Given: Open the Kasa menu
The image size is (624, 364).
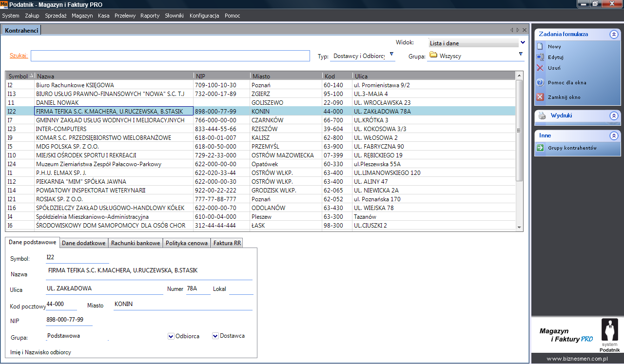Looking at the screenshot, I should (x=103, y=16).
